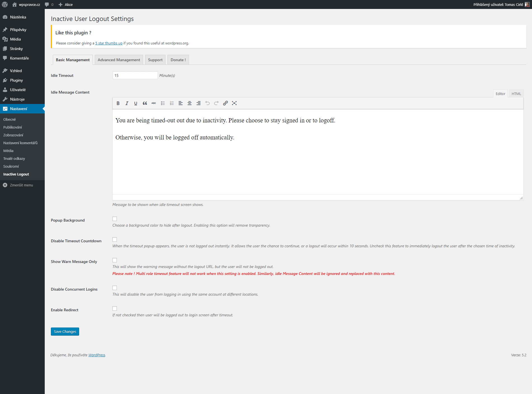The height and width of the screenshot is (394, 532).
Task: Open the Advanced Management tab
Action: pos(119,60)
